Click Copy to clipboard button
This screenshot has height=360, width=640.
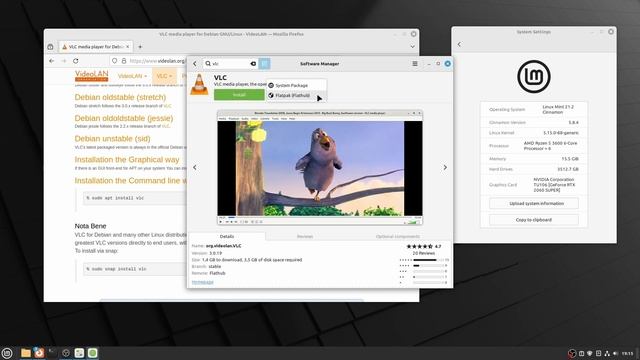pos(534,220)
